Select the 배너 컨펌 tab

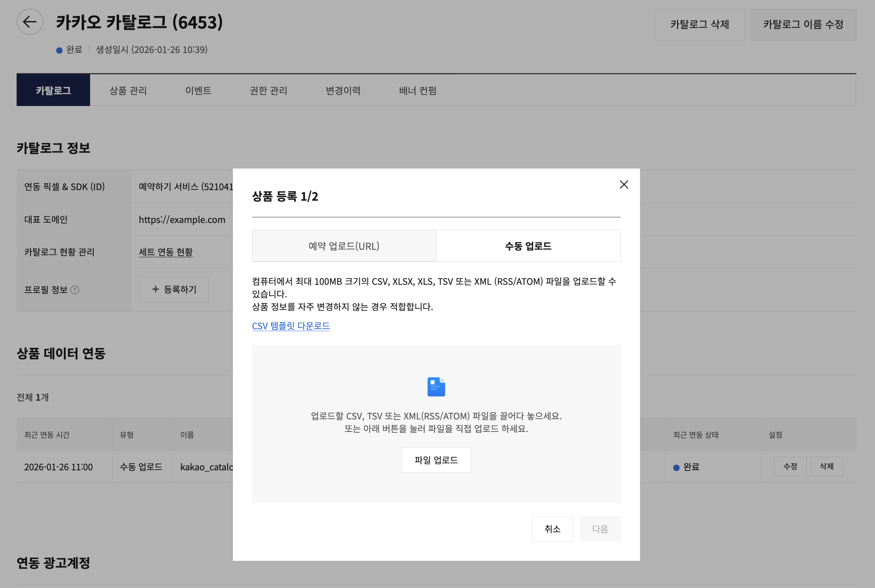[417, 90]
